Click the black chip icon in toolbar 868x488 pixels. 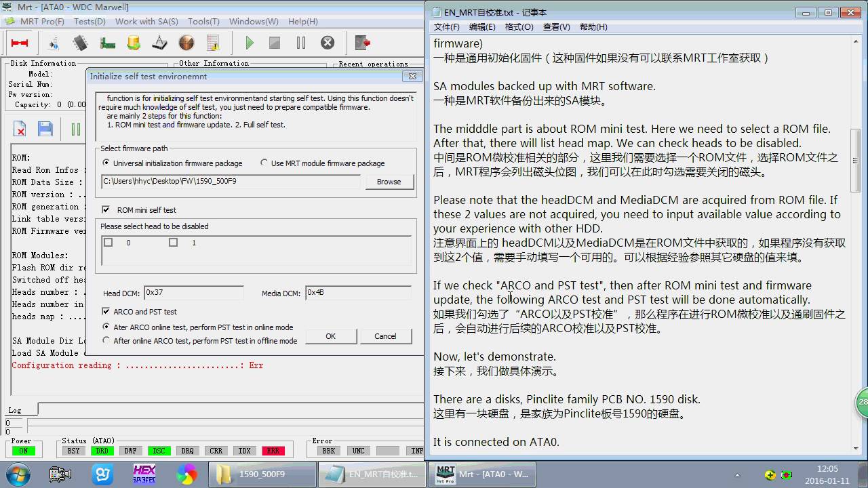(x=80, y=43)
